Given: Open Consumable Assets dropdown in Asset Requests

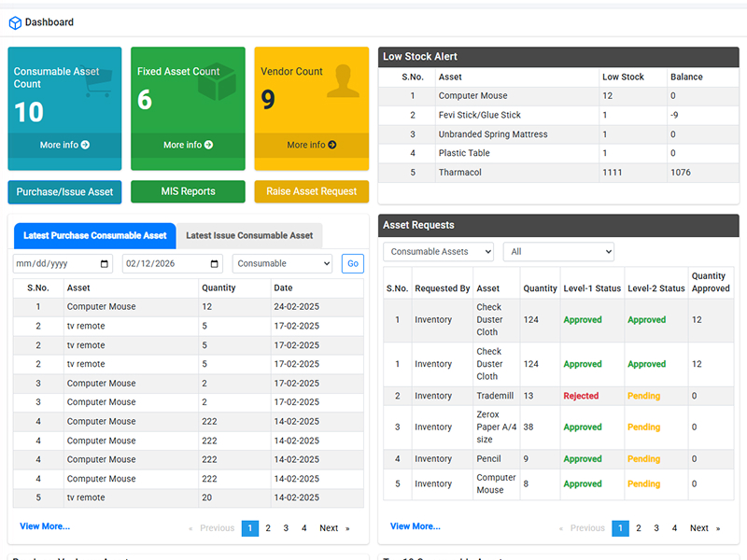Looking at the screenshot, I should coord(438,251).
